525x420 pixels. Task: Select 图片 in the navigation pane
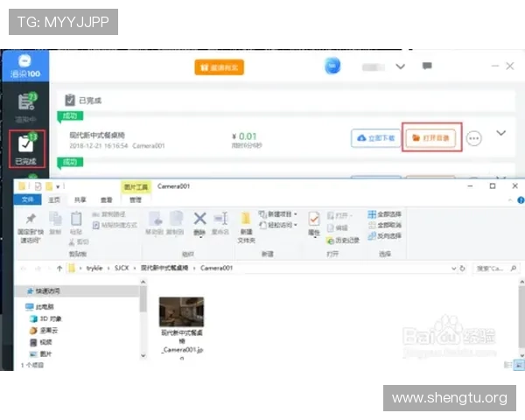(41, 354)
